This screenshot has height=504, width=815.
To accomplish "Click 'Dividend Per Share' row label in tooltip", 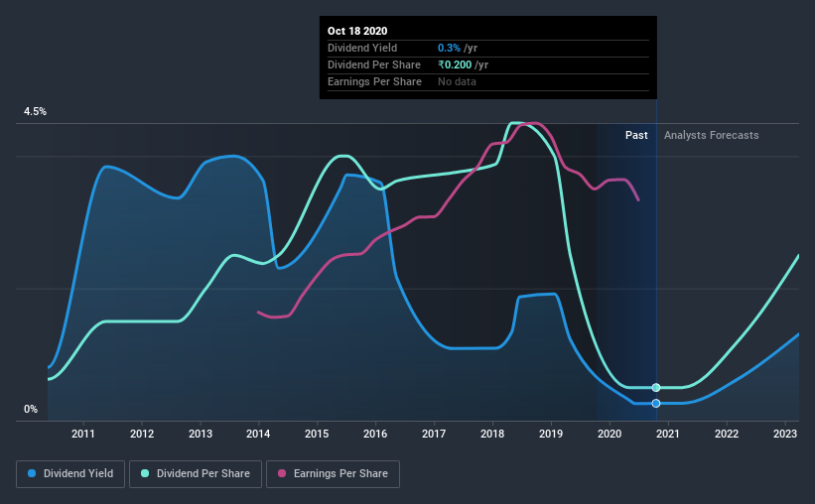I will 374,64.
